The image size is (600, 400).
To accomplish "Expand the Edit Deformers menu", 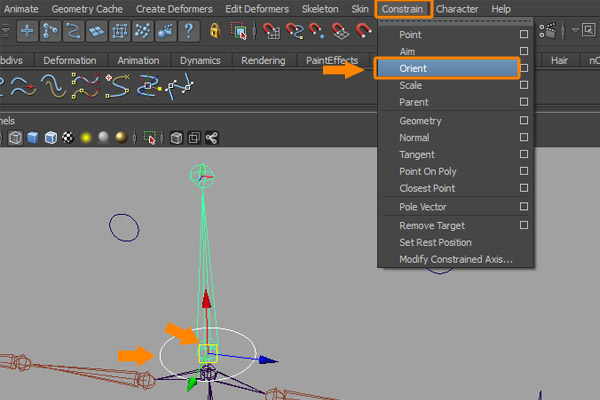I will 256,9.
